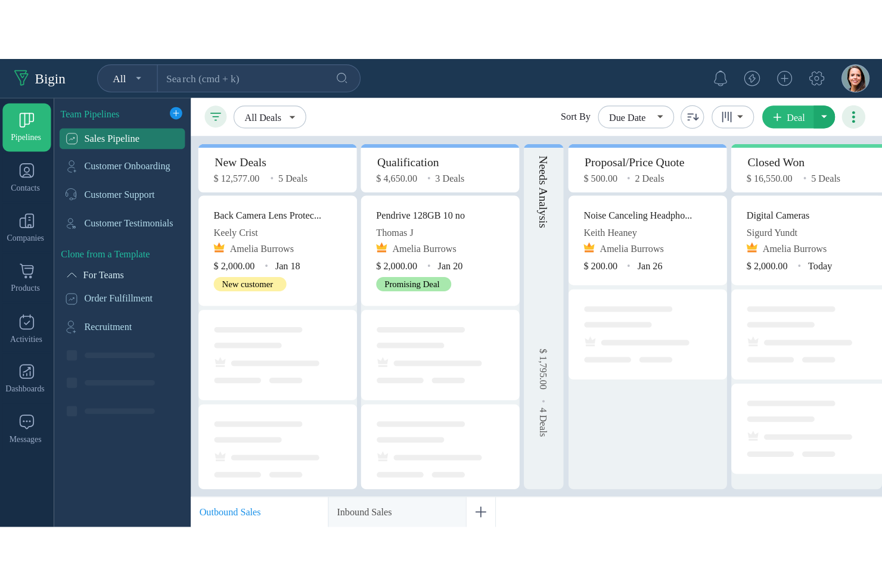Open Companies from the left sidebar

pyautogui.click(x=26, y=227)
